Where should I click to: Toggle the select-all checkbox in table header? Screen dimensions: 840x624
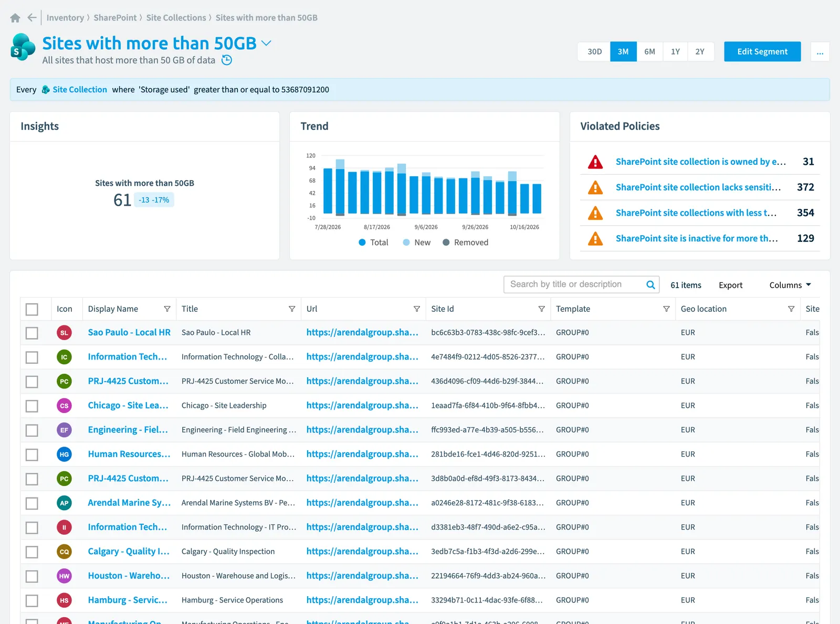32,309
